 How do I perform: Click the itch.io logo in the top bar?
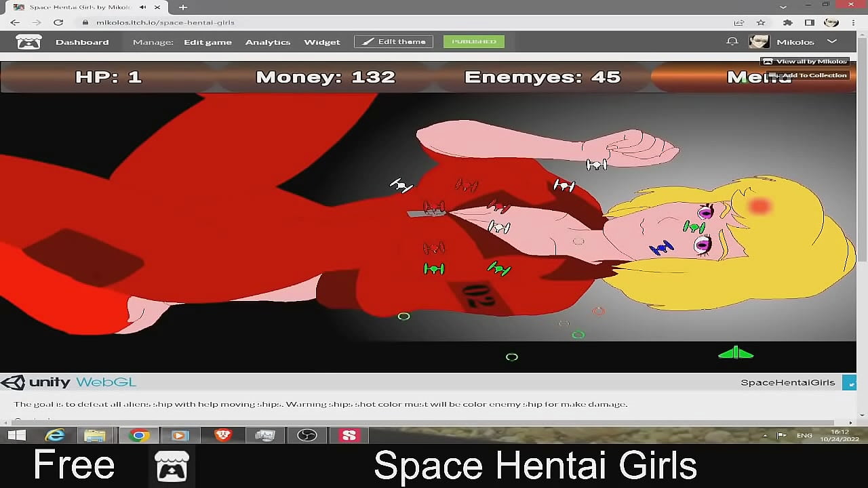[28, 41]
